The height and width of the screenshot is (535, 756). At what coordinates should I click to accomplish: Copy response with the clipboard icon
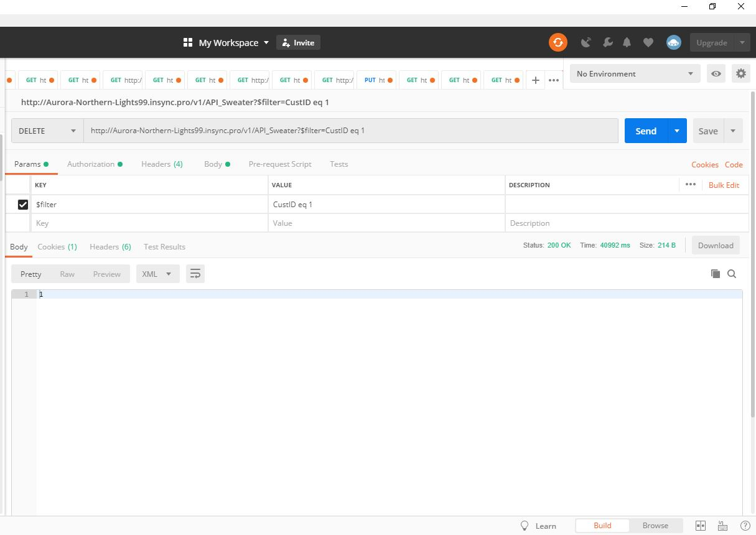pyautogui.click(x=715, y=274)
